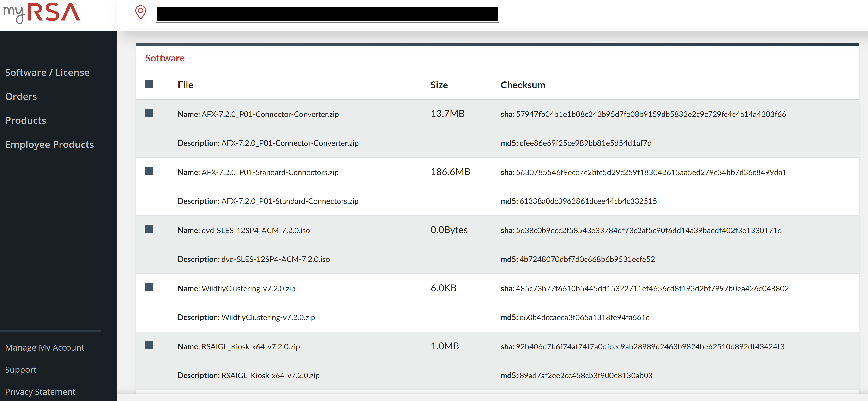Screen dimensions: 868x401
Task: Click the red location pin icon
Action: pyautogui.click(x=140, y=13)
